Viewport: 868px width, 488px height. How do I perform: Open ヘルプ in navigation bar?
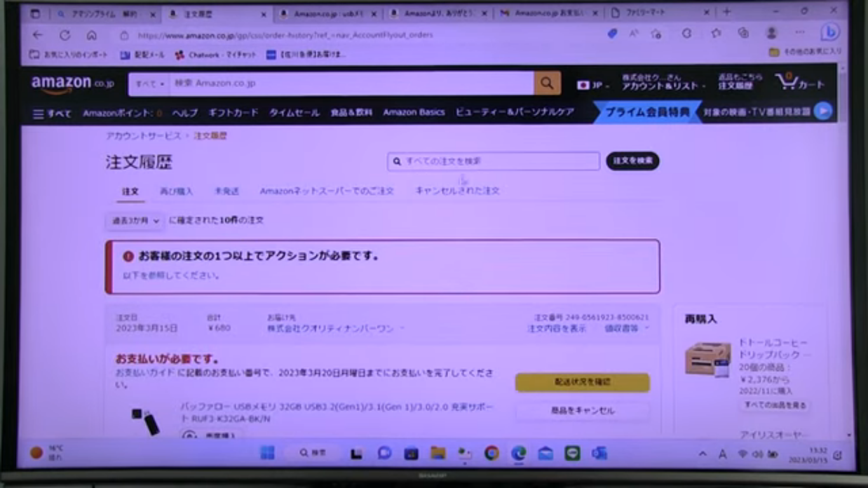point(185,112)
